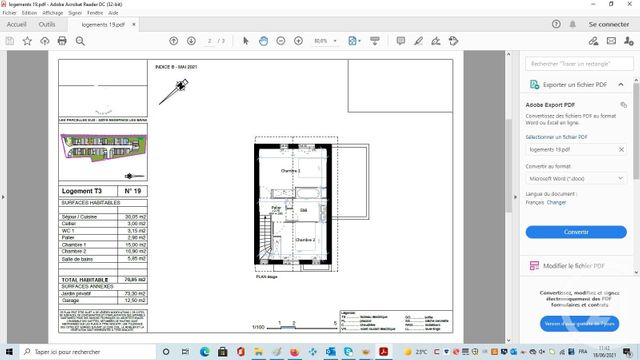Click the Se connecter button

click(609, 24)
